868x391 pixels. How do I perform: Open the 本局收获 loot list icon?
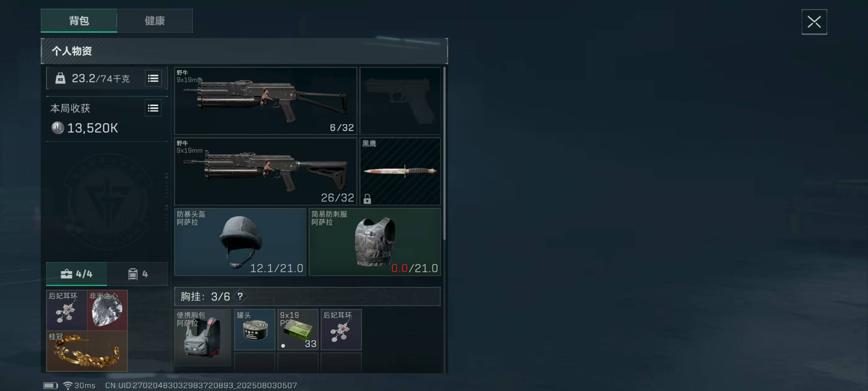coord(153,108)
